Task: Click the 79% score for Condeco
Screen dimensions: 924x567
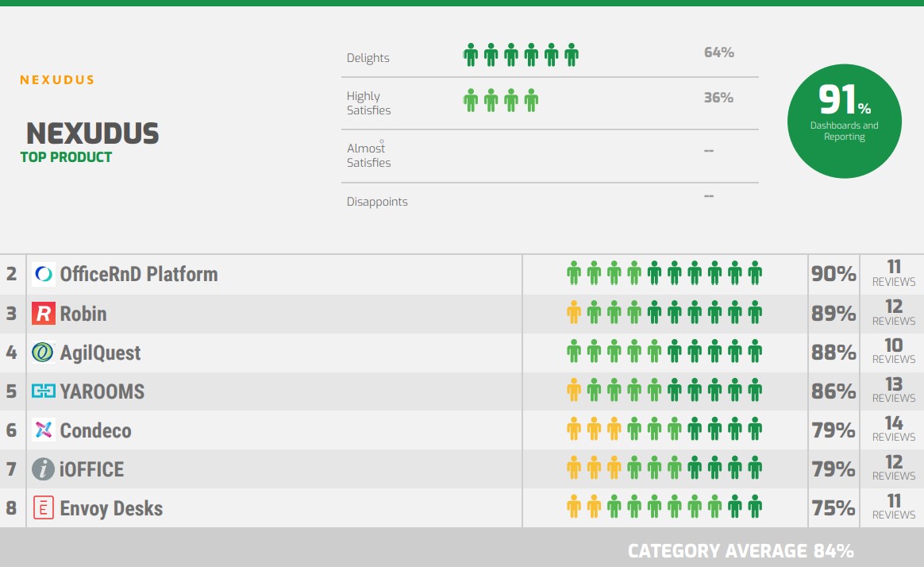Action: coord(834,430)
